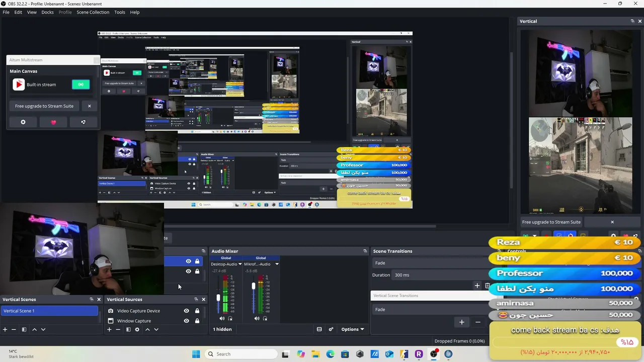Screen dimensions: 644x362
Task: Select Vertical Scene 1
Action: point(49,311)
